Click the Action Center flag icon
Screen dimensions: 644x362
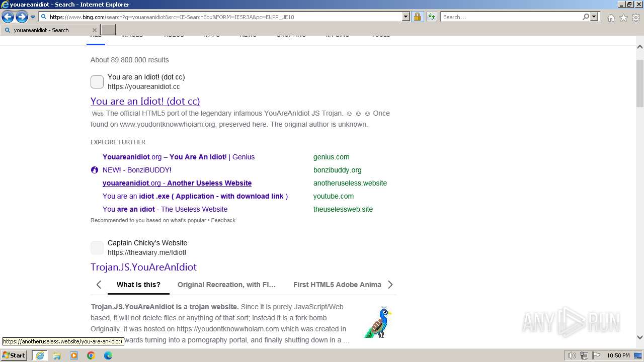pyautogui.click(x=596, y=355)
